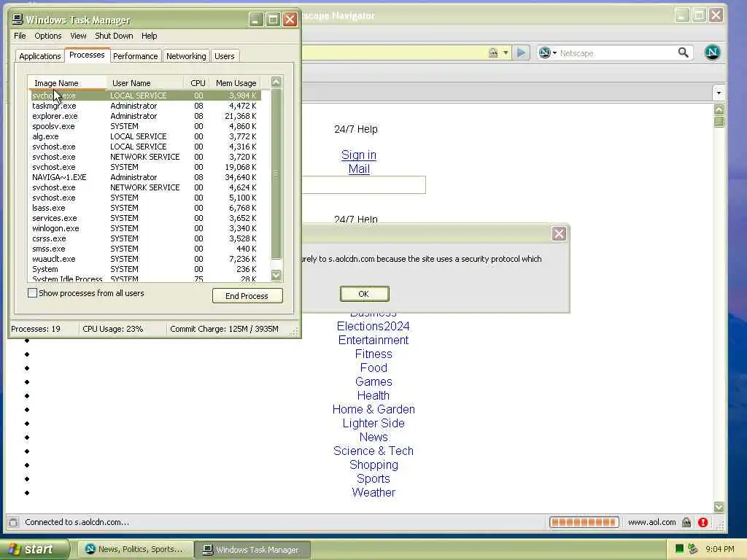Click OK in the security alert dialog
Screen dimensions: 747x560
[365, 294]
